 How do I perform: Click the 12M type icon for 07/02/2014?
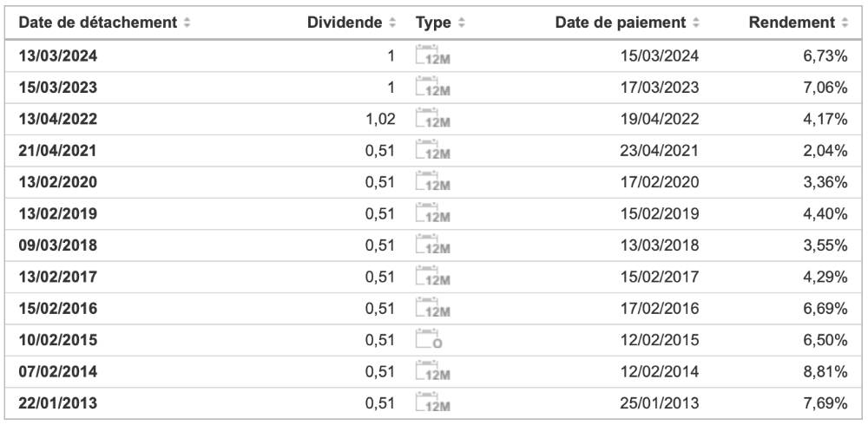[433, 373]
